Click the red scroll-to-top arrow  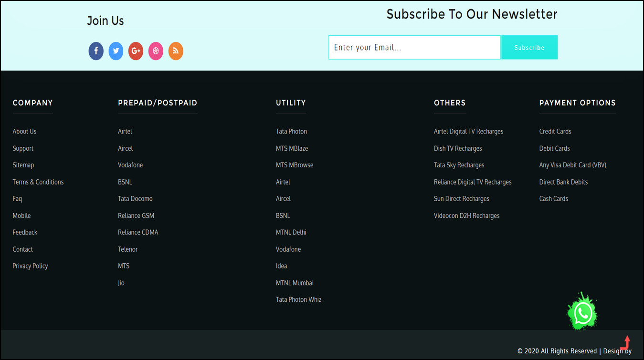pyautogui.click(x=626, y=342)
